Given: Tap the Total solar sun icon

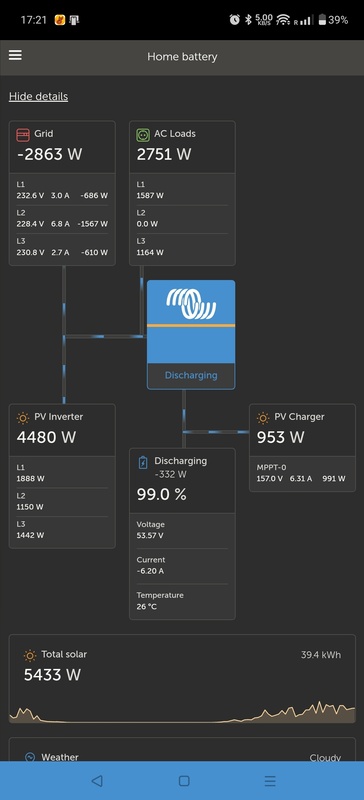Looking at the screenshot, I should (x=30, y=655).
